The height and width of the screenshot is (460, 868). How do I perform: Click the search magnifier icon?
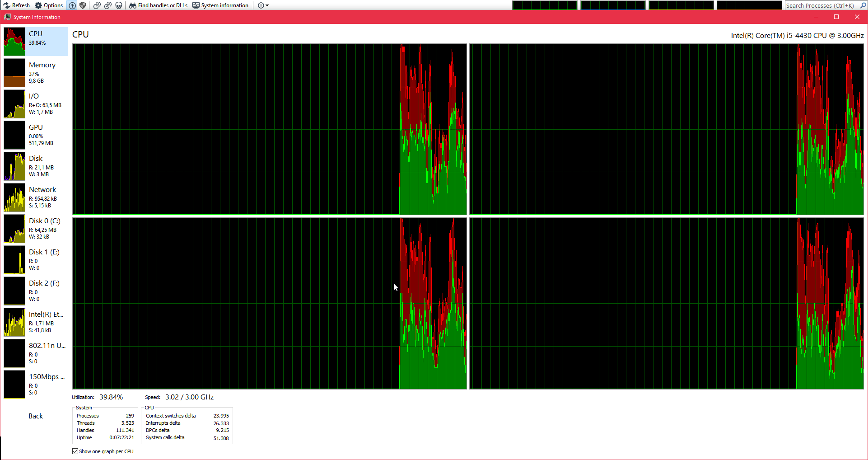(862, 5)
